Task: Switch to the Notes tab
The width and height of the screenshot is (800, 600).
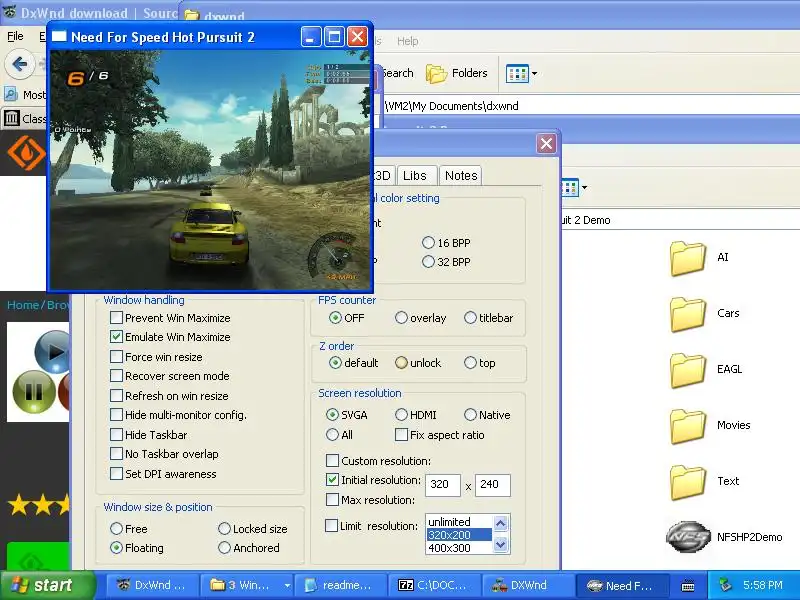Action: [x=461, y=176]
